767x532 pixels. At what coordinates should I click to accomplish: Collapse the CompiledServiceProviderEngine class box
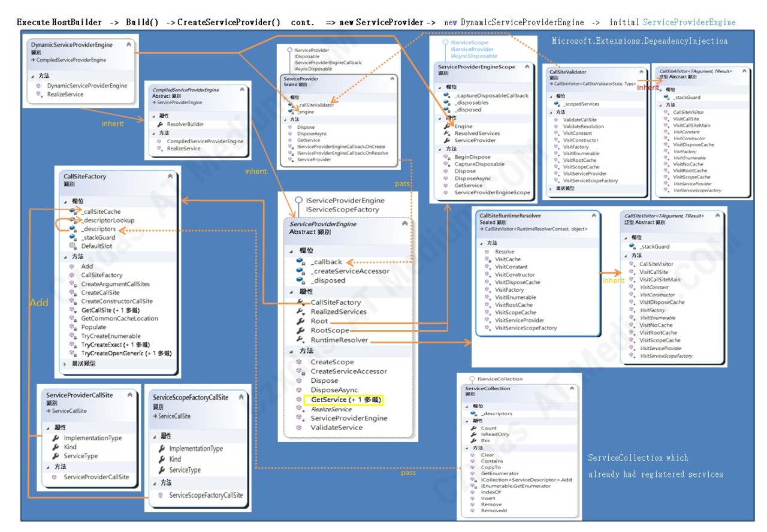242,90
